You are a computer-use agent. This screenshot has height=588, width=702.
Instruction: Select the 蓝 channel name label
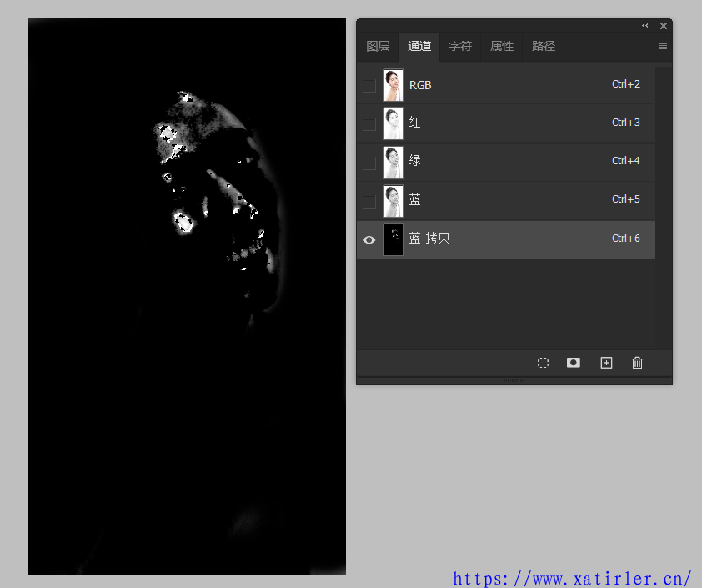[414, 199]
